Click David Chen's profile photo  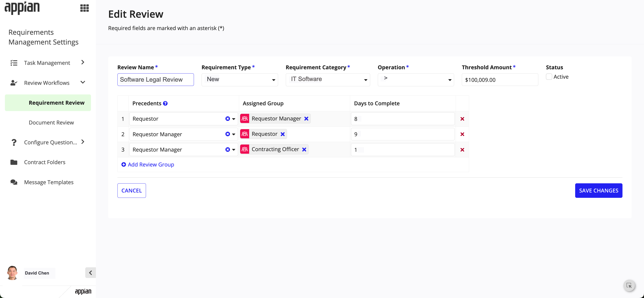coord(12,273)
